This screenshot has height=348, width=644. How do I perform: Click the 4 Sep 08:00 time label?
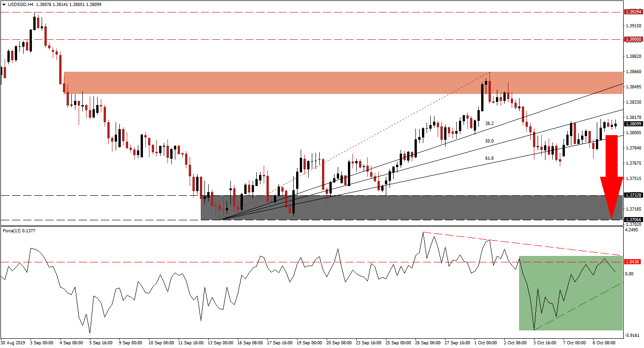71,344
